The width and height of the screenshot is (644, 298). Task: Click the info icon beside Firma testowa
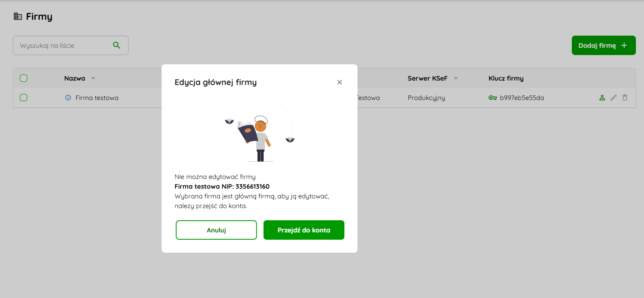pyautogui.click(x=68, y=98)
